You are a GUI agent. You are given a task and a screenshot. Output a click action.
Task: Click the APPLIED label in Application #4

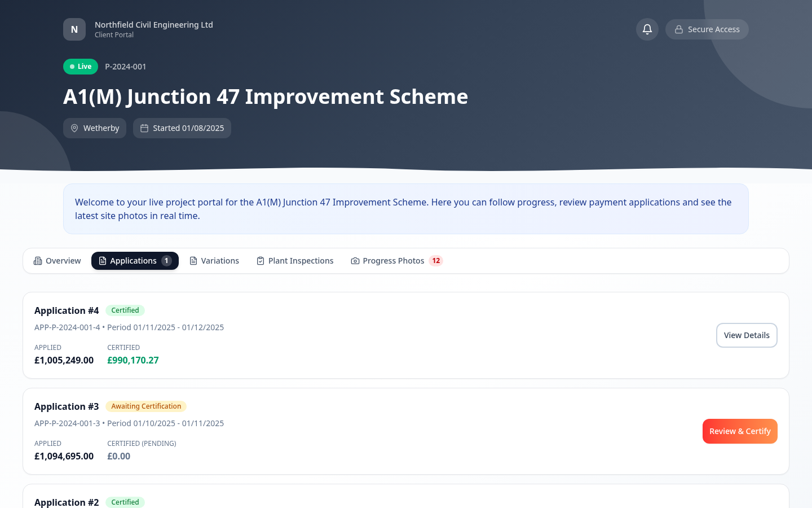click(48, 348)
